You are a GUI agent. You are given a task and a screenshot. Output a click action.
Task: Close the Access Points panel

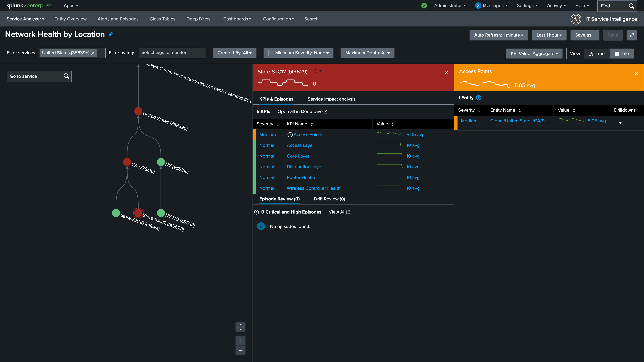tap(636, 73)
